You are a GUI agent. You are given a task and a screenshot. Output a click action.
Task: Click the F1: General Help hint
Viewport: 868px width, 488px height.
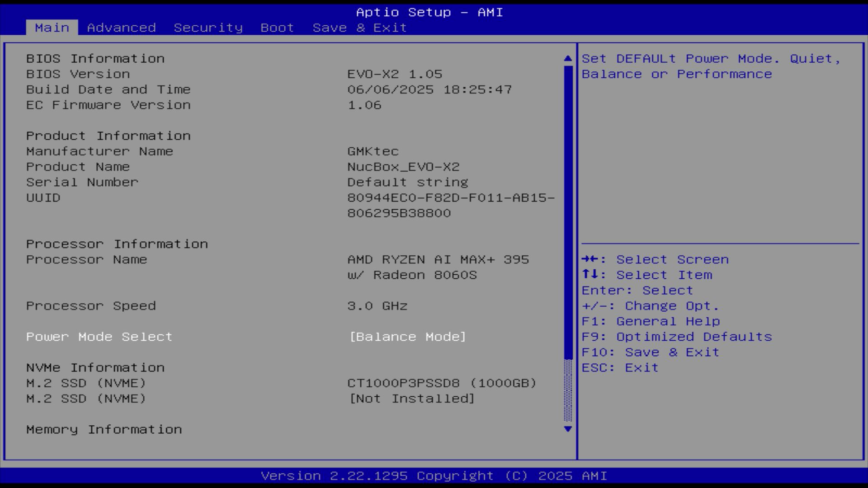tap(650, 321)
